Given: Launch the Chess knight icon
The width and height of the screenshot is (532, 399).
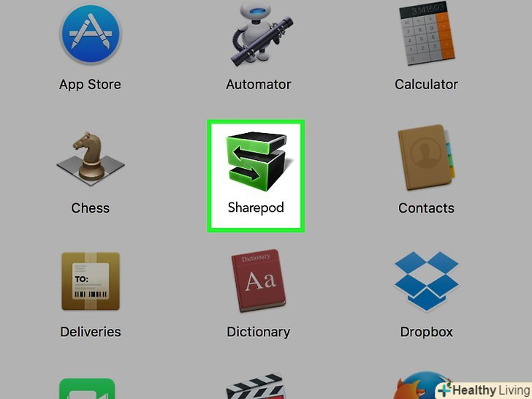Looking at the screenshot, I should pos(91,159).
